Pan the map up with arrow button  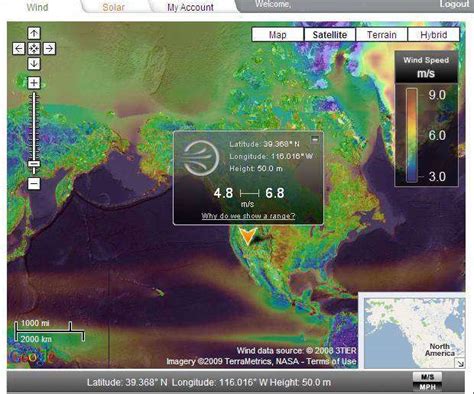[x=34, y=33]
